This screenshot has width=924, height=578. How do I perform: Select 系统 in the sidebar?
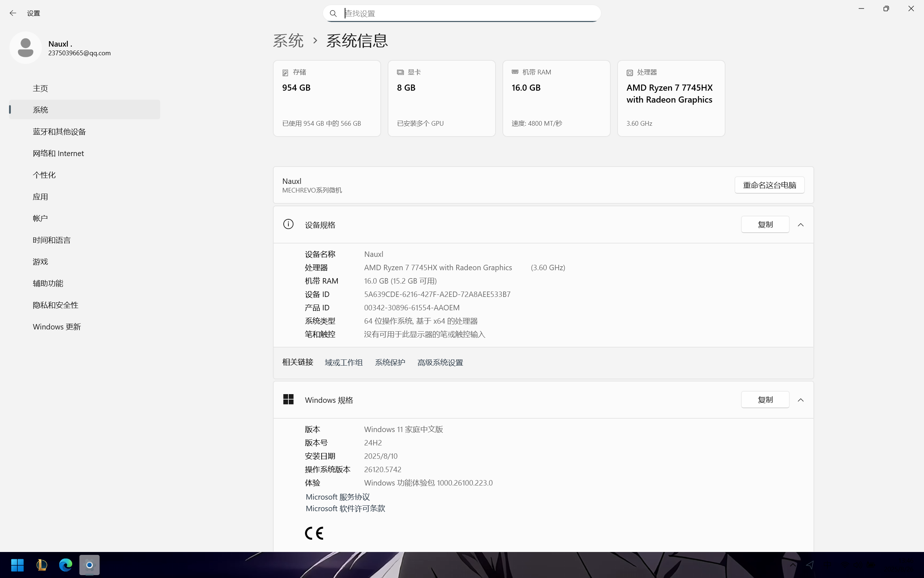(x=84, y=110)
